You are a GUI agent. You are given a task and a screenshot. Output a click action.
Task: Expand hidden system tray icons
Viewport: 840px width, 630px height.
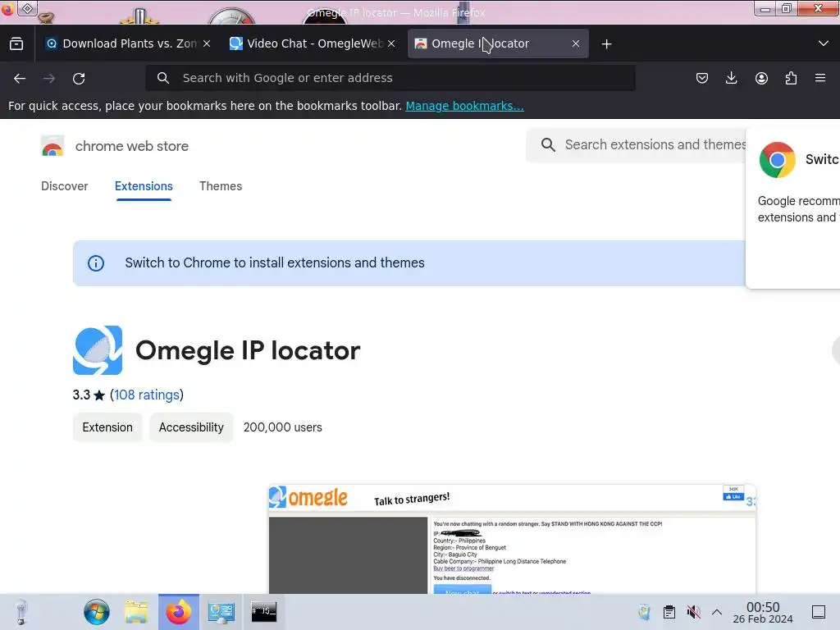(x=717, y=612)
